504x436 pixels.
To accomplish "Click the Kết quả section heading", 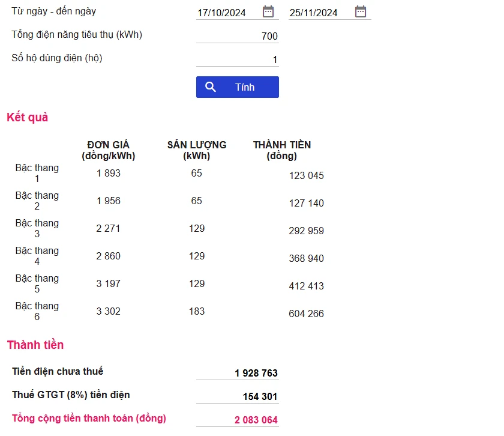I will tap(27, 118).
